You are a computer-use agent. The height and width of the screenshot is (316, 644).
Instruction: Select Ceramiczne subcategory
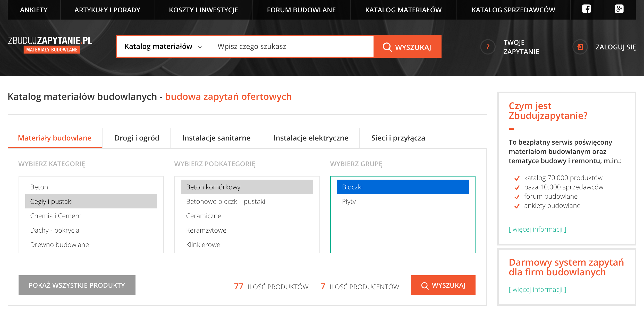point(247,216)
